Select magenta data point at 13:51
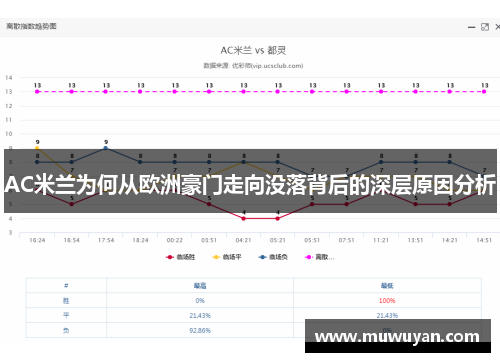 click(416, 91)
